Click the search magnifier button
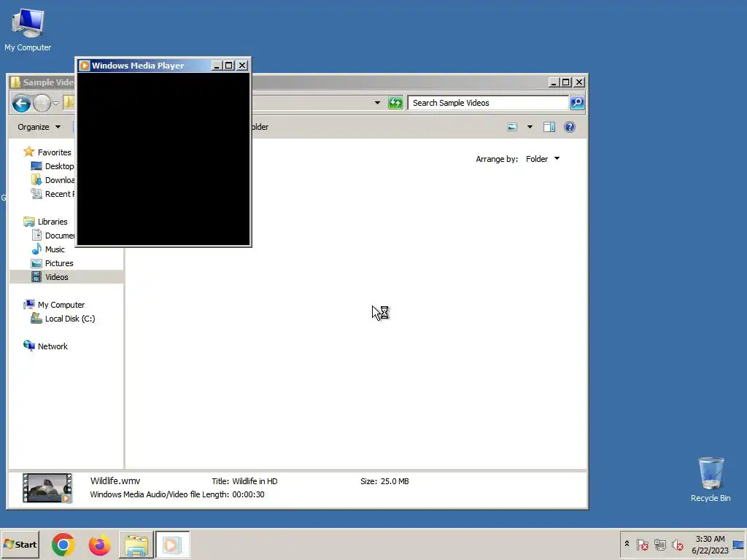Viewport: 747px width, 560px height. (577, 103)
